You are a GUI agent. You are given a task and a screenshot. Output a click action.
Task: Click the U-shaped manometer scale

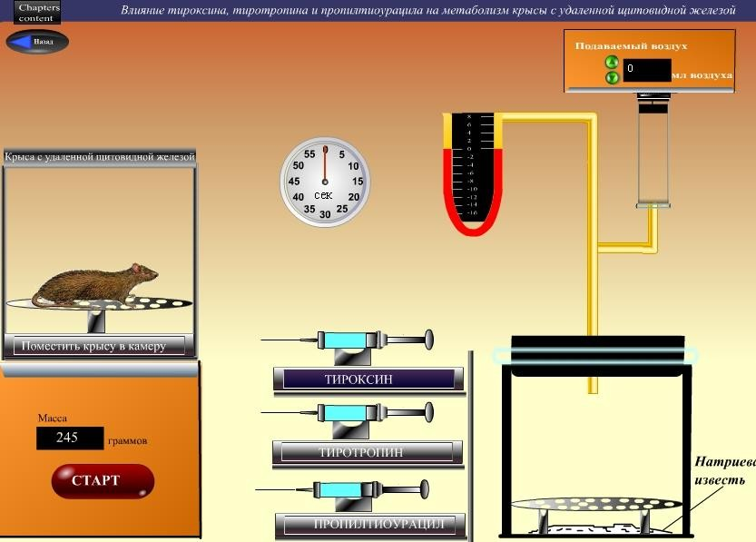point(474,168)
